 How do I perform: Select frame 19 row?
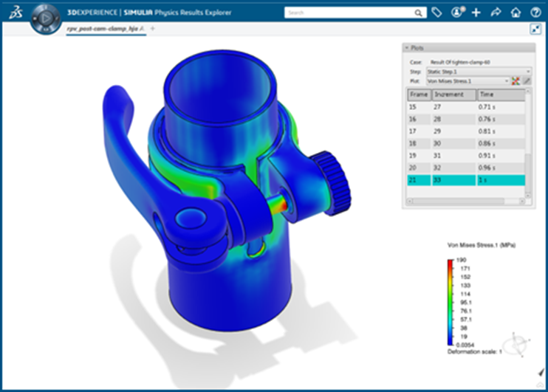[466, 156]
